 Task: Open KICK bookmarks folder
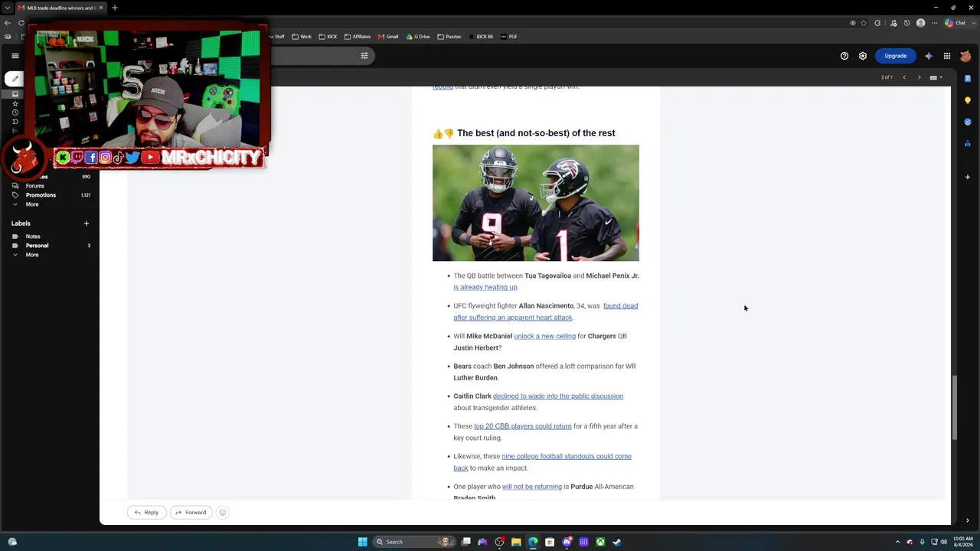tap(327, 37)
